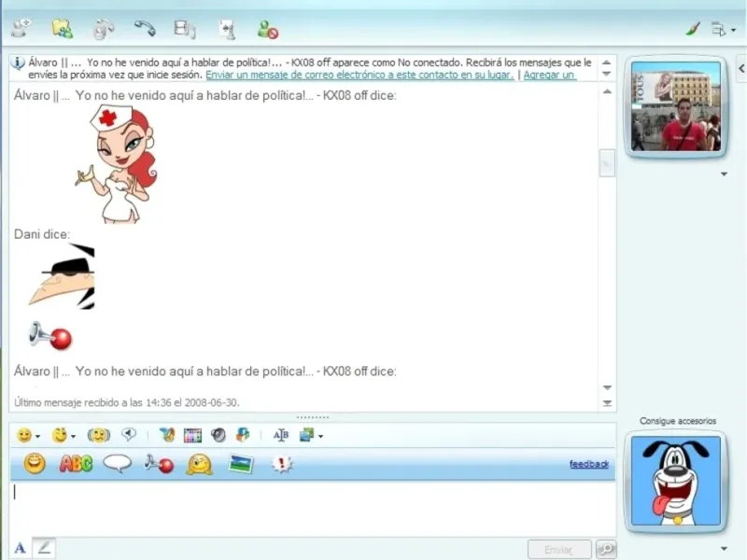Click the search magnifier button next to Enviar
The height and width of the screenshot is (560, 747).
pos(606,550)
